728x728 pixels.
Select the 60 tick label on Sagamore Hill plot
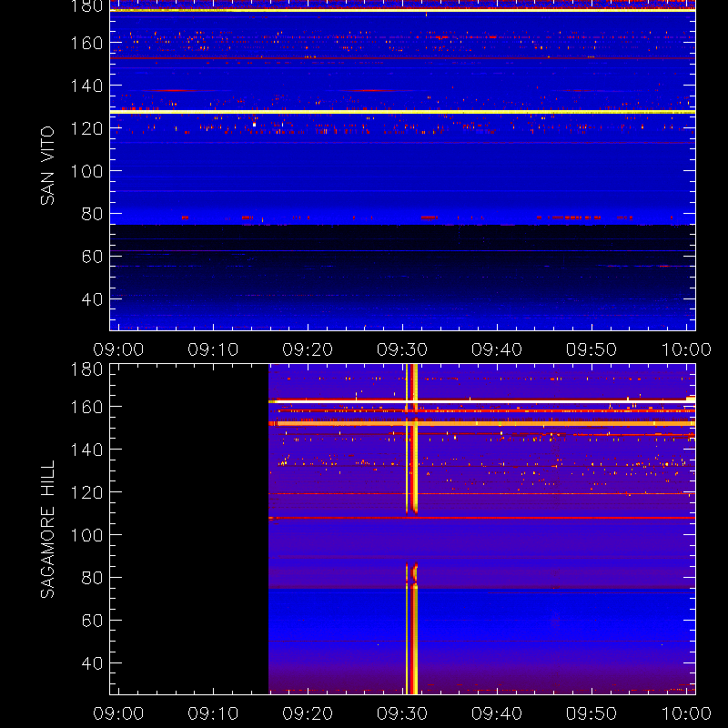(x=92, y=621)
